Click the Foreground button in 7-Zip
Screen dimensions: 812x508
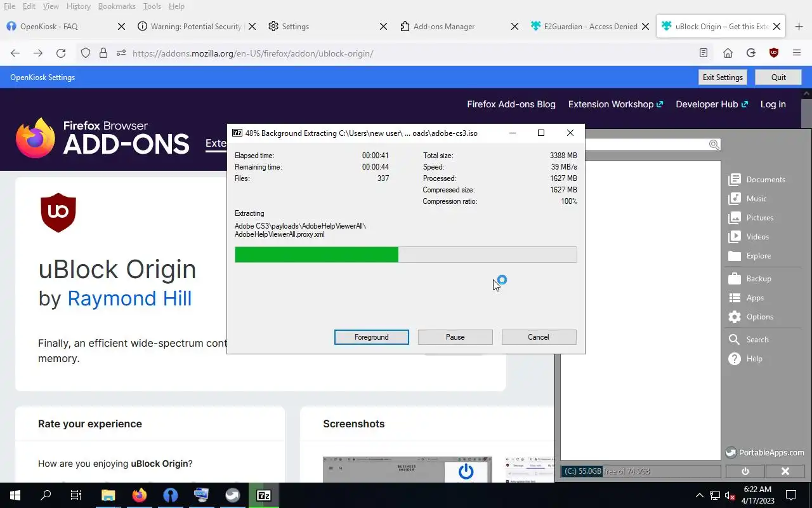click(x=372, y=337)
